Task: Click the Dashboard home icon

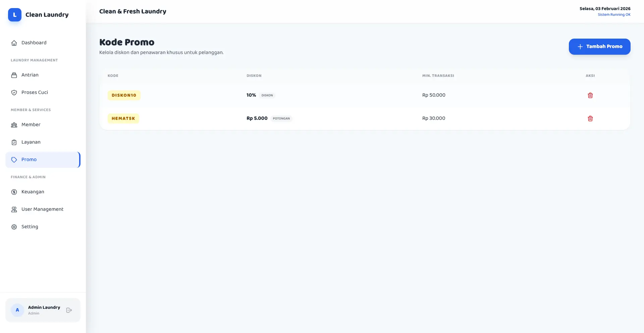Action: pos(14,43)
